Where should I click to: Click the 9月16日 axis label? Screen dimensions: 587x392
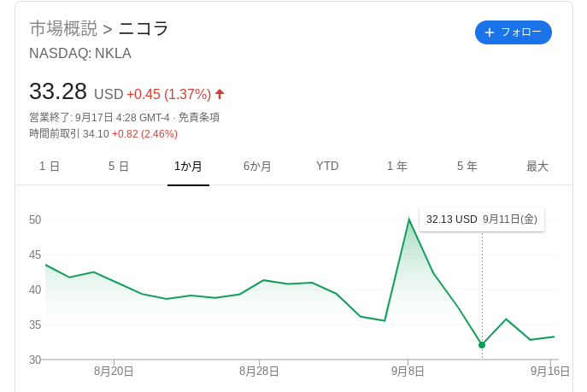(x=550, y=372)
